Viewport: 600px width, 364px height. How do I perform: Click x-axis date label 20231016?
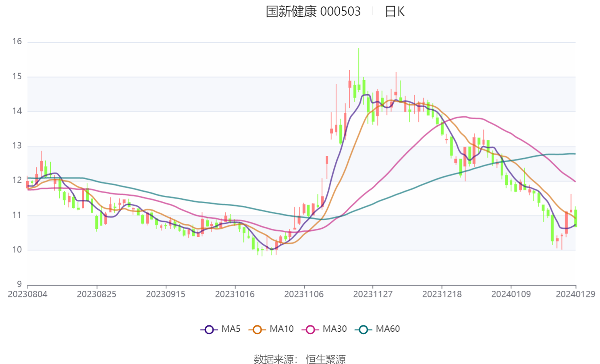pyautogui.click(x=235, y=294)
